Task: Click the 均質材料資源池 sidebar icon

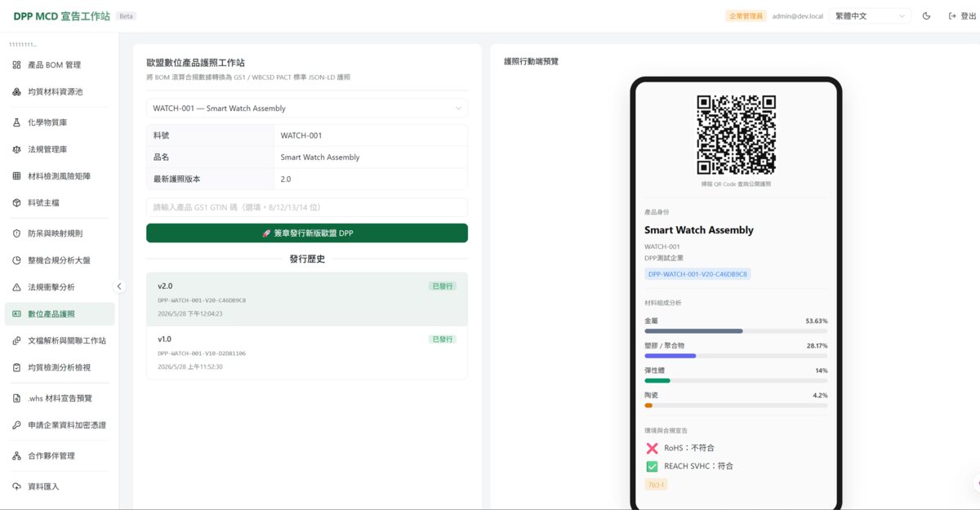Action: (x=17, y=91)
